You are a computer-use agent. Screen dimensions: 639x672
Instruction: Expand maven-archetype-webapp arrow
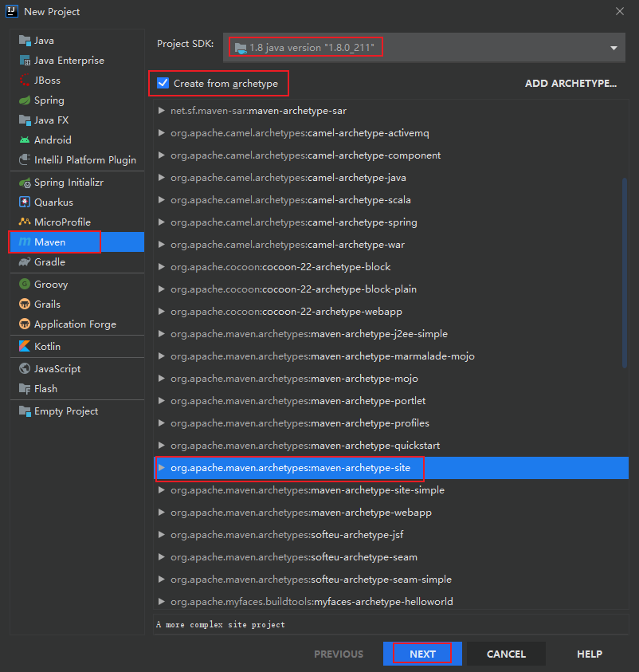tap(162, 512)
